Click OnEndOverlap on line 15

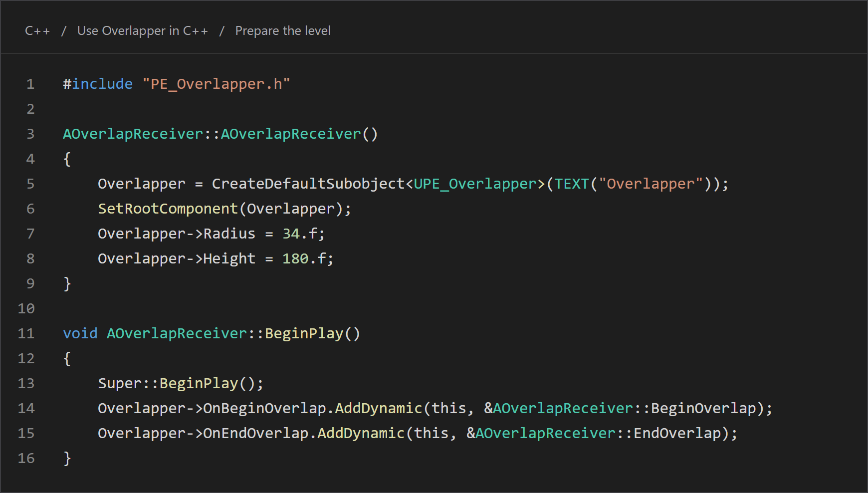pos(256,433)
